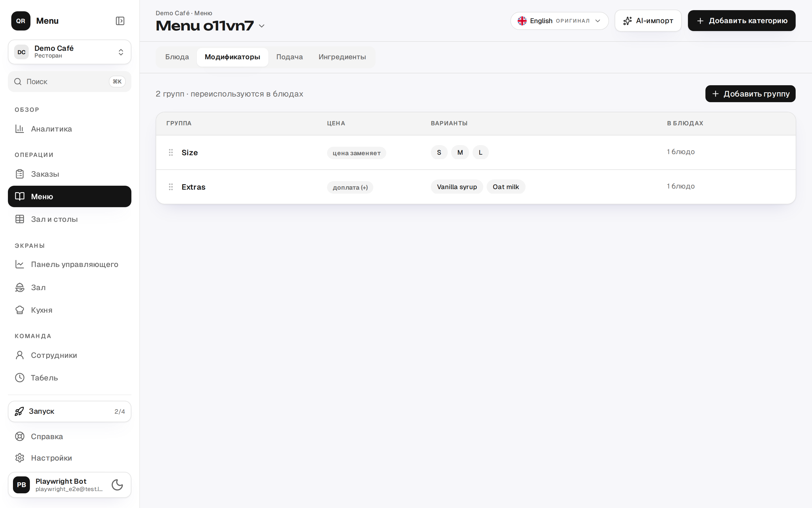The width and height of the screenshot is (812, 508).
Task: Open the Playwright Bot profile card
Action: pos(69,485)
